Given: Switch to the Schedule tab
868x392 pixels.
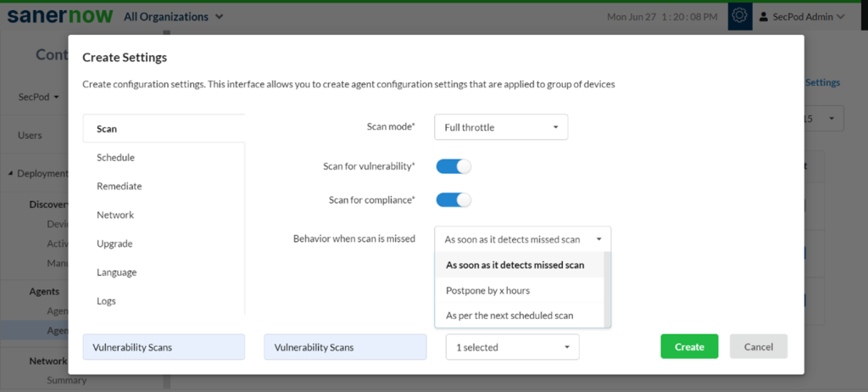Looking at the screenshot, I should (x=115, y=158).
